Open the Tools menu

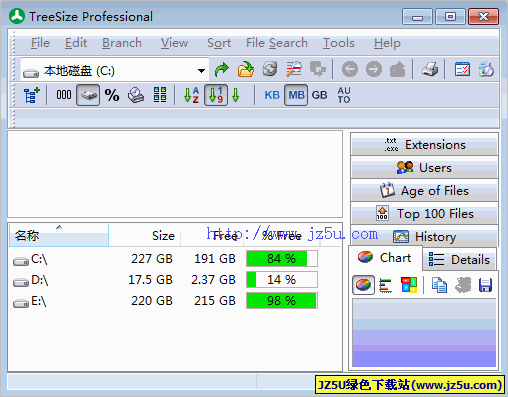coord(339,43)
